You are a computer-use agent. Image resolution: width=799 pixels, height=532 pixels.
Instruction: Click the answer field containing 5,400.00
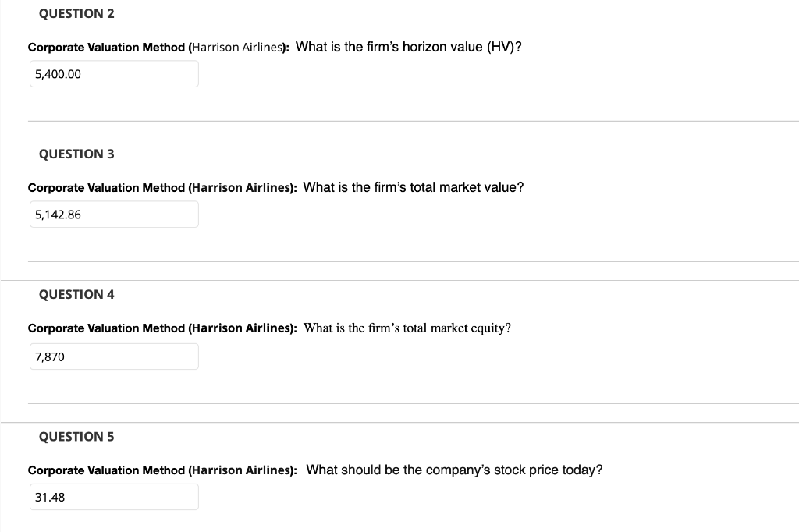pos(114,73)
